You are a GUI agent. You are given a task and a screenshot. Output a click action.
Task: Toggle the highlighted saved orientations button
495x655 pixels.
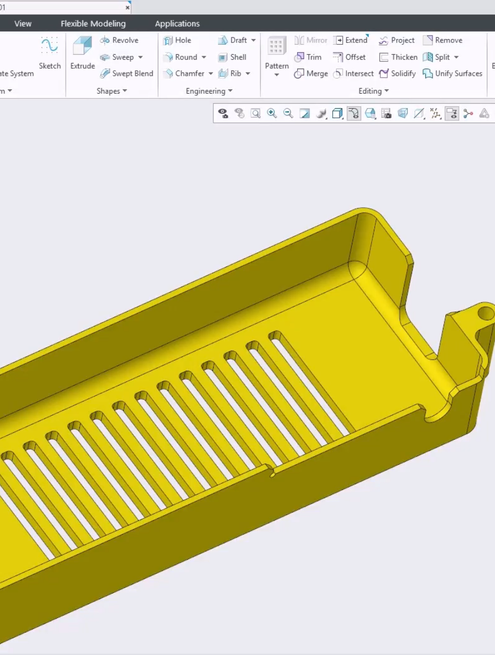point(354,113)
